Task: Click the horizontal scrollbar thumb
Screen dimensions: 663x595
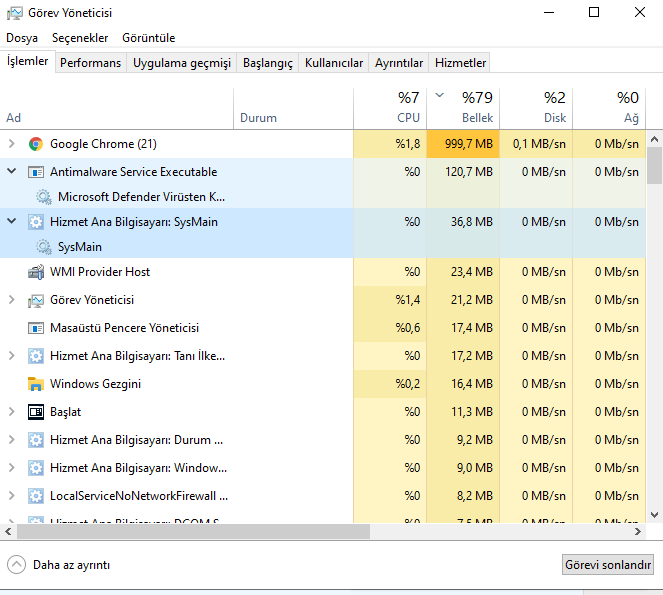Action: (x=193, y=532)
